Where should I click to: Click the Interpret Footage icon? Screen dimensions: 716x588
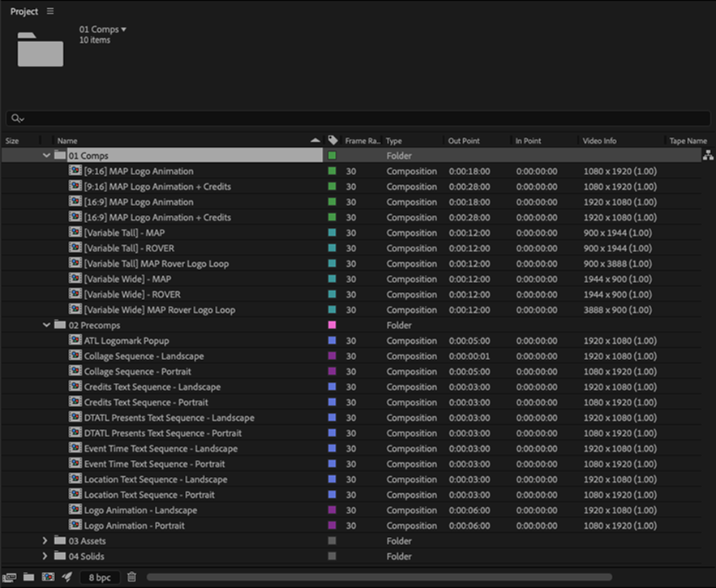11,577
